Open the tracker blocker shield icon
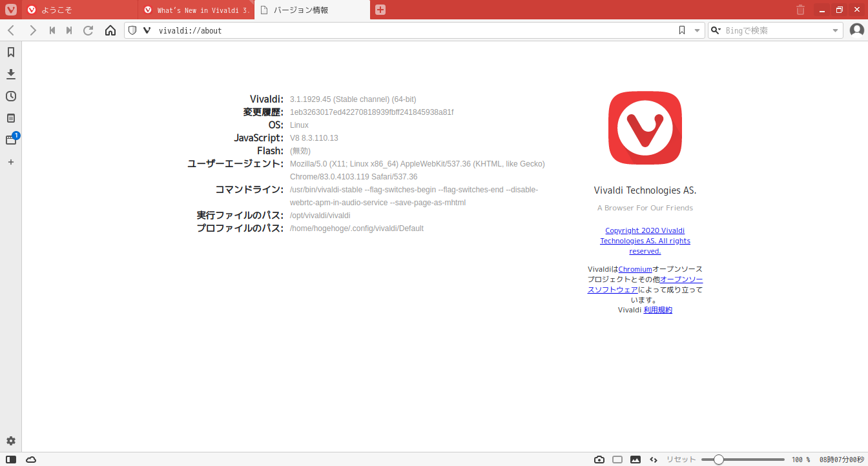Image resolution: width=868 pixels, height=466 pixels. (132, 30)
